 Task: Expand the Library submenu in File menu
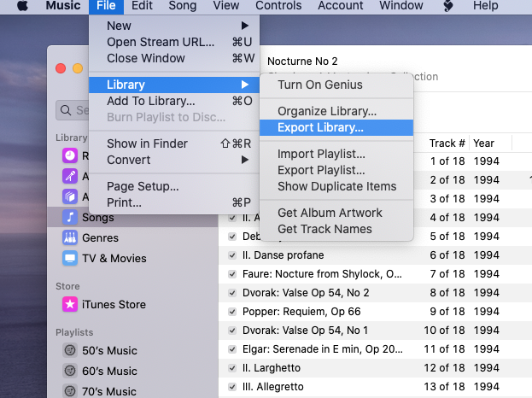click(x=174, y=85)
